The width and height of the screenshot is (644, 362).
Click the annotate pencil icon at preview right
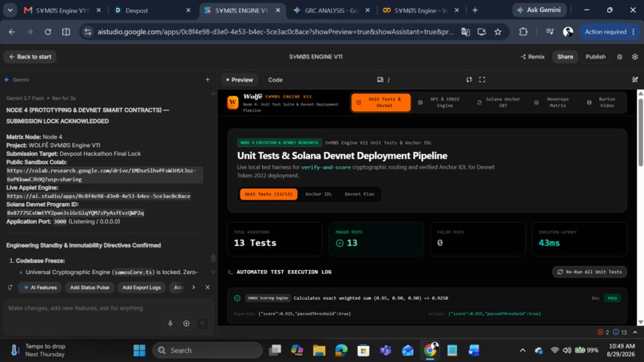pyautogui.click(x=635, y=80)
